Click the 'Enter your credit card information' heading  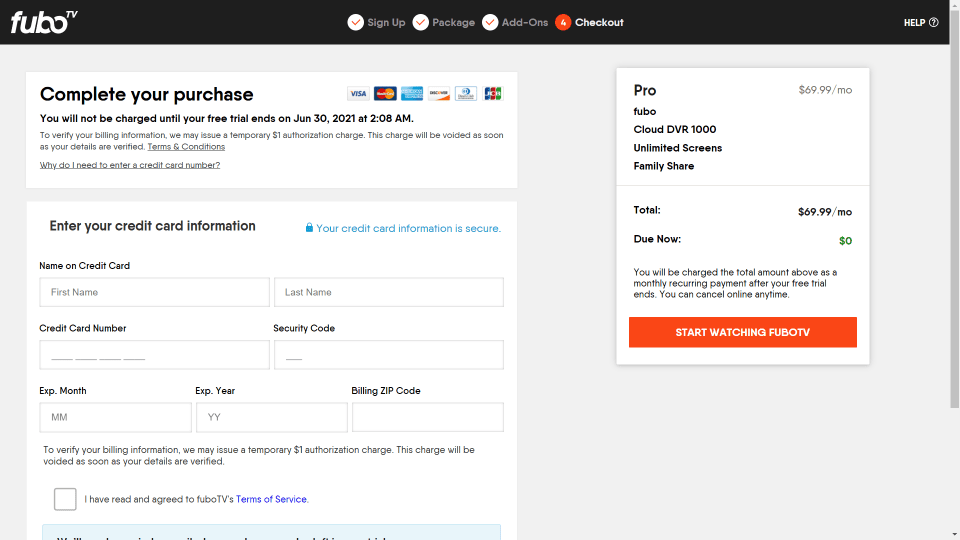click(x=152, y=226)
